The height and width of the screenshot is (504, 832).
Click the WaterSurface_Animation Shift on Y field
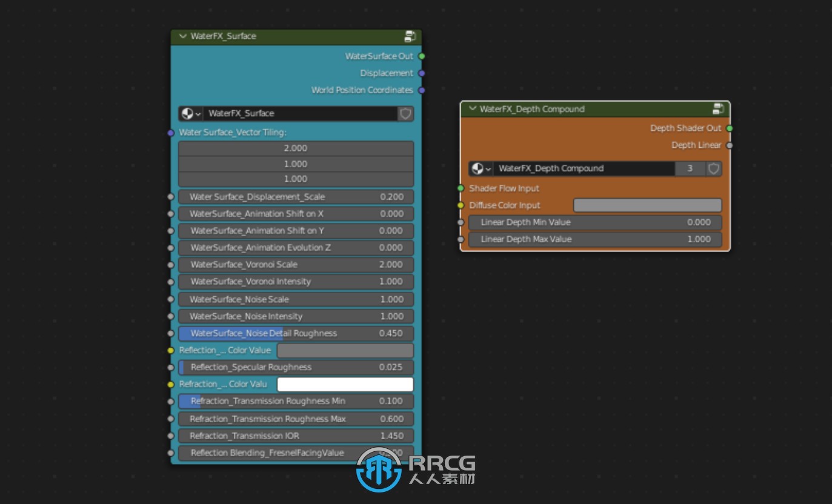point(296,231)
